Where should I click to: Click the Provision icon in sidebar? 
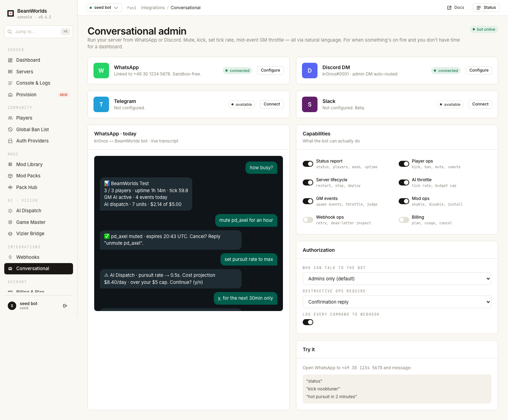10,95
